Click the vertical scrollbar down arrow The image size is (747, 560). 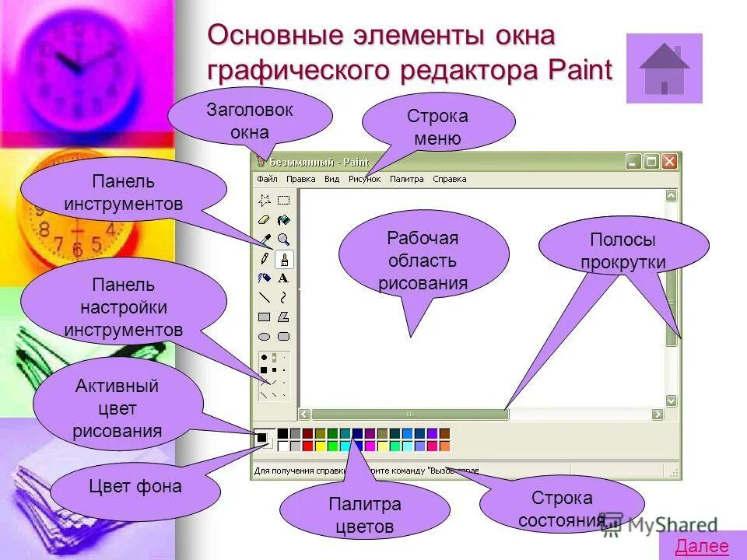[672, 401]
